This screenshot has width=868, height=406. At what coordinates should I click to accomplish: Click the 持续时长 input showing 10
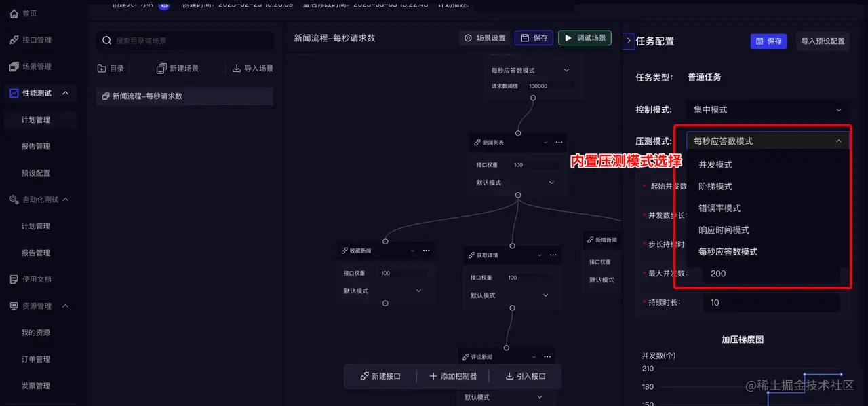[772, 303]
